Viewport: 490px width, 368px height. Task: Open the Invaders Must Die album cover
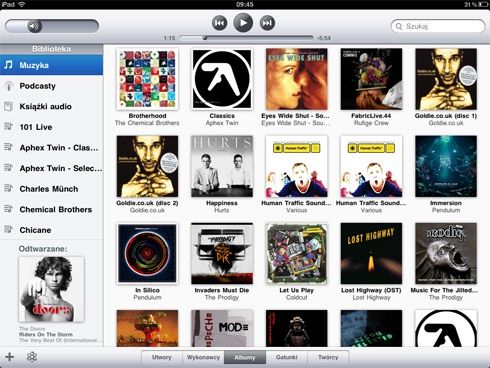[222, 253]
